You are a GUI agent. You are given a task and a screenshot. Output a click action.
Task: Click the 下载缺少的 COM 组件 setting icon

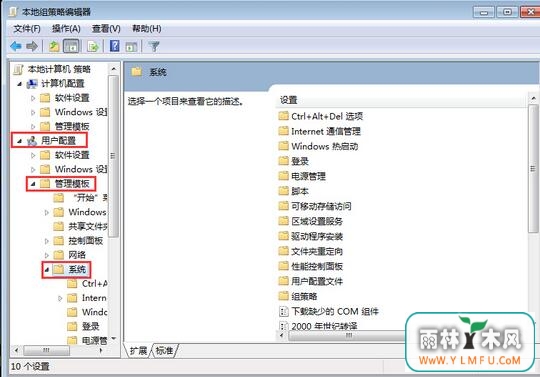pyautogui.click(x=283, y=312)
